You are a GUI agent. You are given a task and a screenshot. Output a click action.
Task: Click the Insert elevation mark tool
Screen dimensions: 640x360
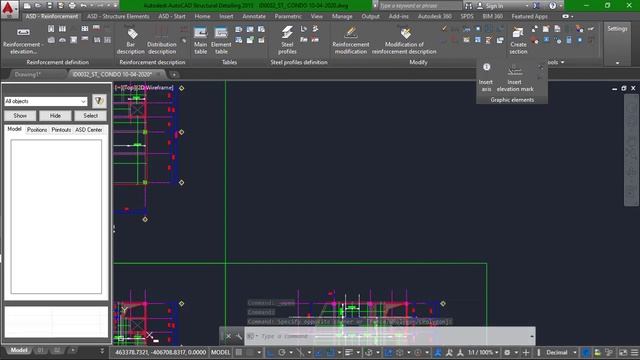(515, 78)
